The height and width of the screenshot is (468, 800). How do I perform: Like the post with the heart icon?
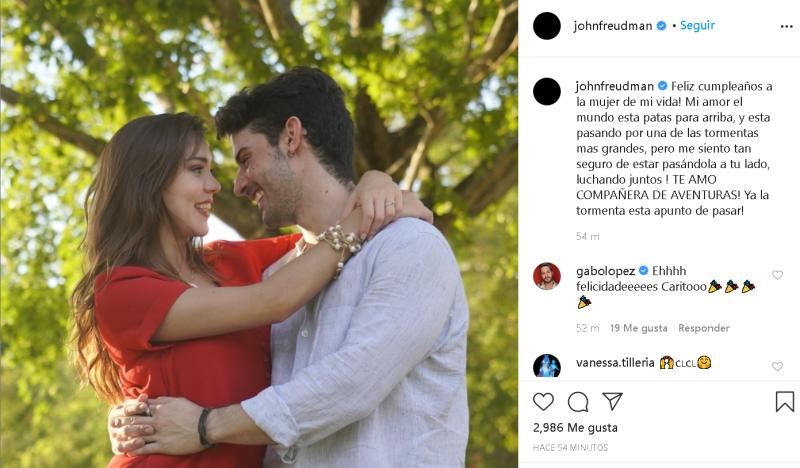click(x=543, y=402)
